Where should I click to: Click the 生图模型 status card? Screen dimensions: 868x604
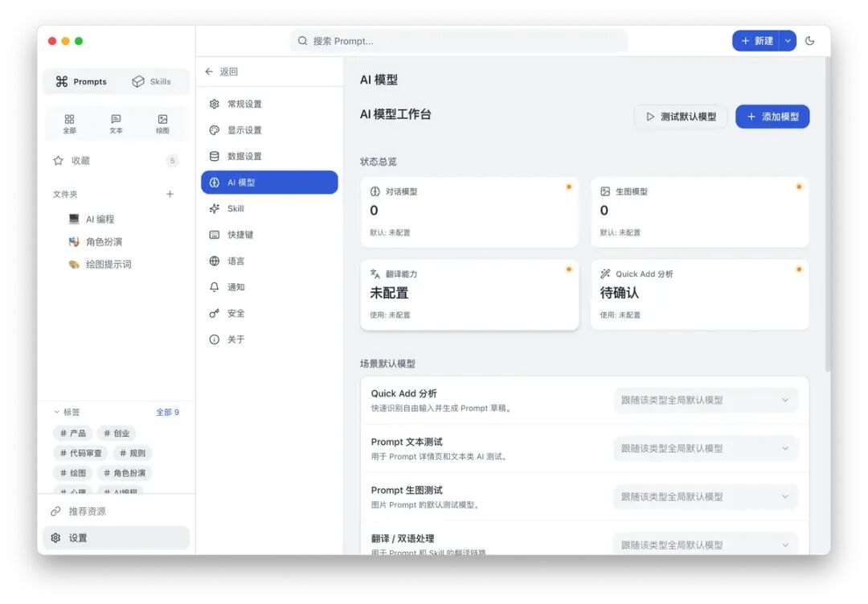700,212
